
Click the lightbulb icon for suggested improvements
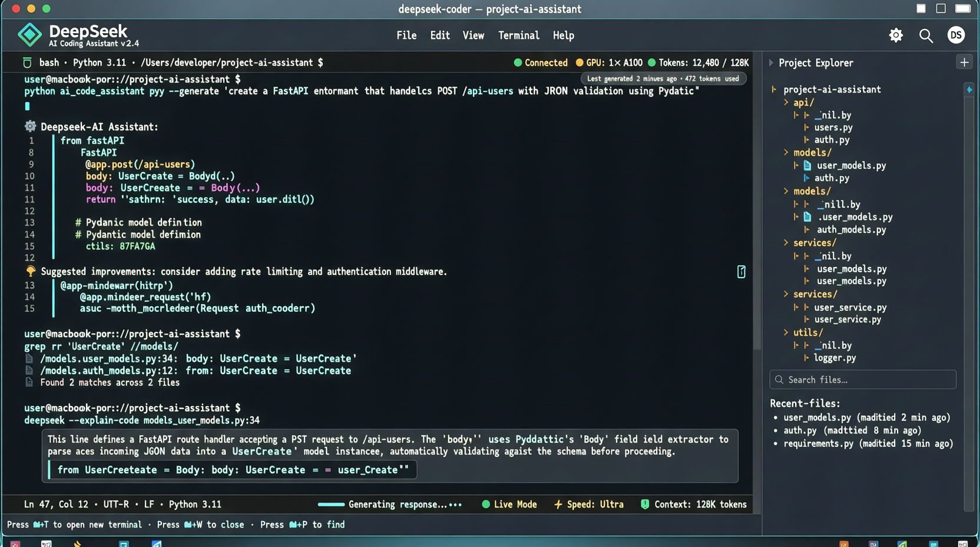click(31, 271)
